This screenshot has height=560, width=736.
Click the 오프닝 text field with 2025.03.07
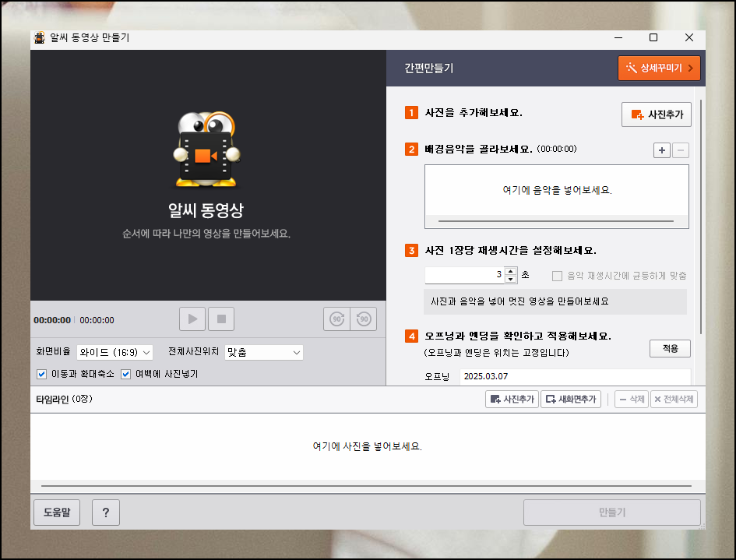click(x=575, y=376)
